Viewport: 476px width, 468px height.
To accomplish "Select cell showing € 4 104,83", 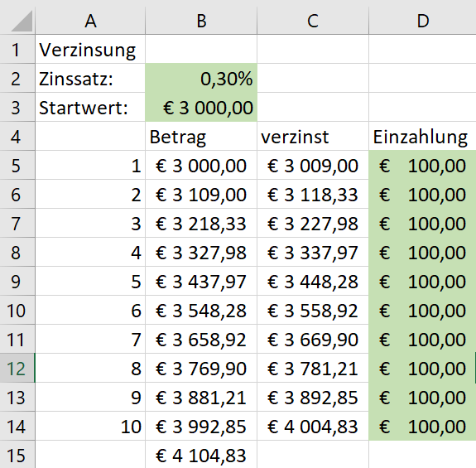I will tap(201, 455).
